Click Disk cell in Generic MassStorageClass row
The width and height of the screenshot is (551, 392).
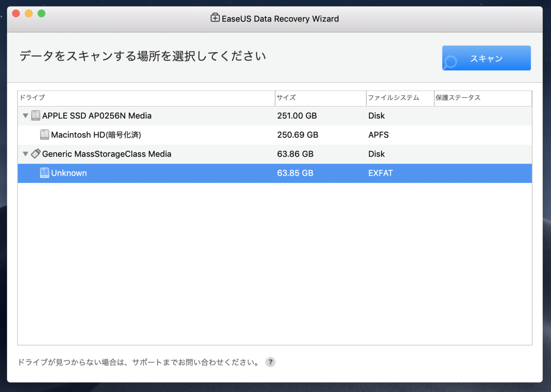coord(377,154)
